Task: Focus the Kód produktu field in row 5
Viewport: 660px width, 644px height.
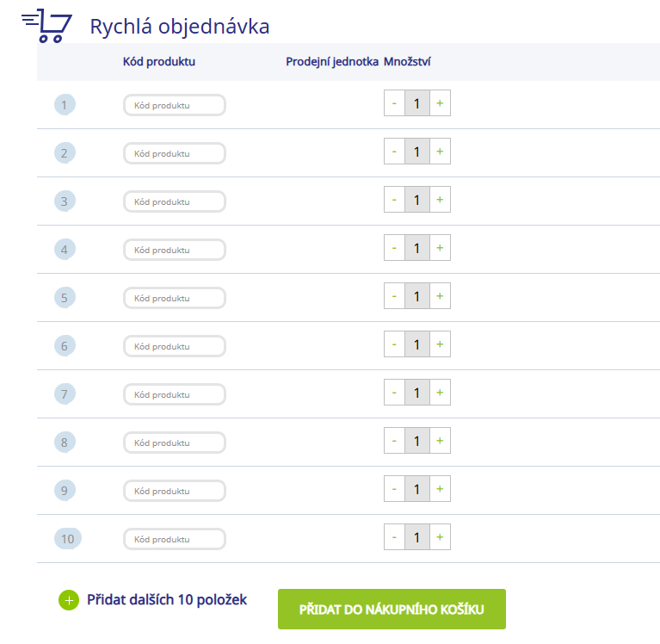Action: [x=175, y=298]
